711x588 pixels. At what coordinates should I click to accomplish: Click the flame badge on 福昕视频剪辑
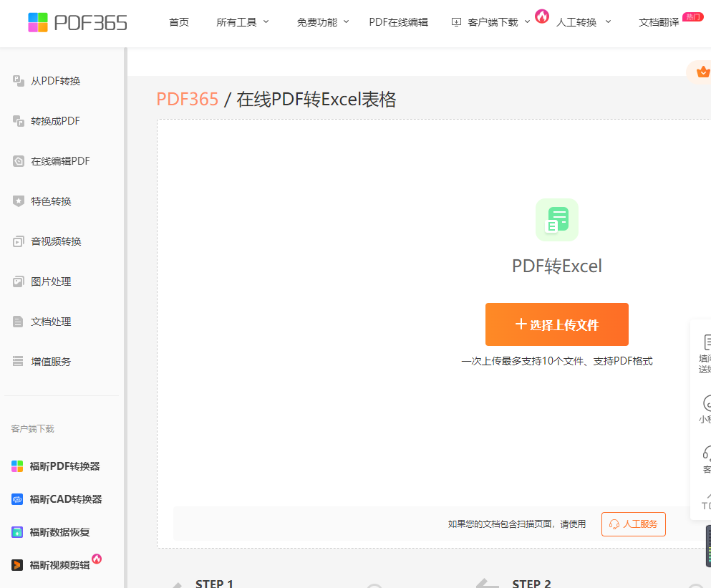tap(97, 559)
